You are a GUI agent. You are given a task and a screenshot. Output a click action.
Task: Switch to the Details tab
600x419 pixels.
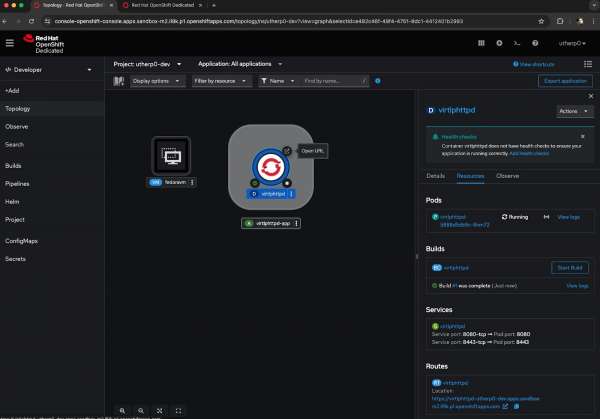coord(435,175)
